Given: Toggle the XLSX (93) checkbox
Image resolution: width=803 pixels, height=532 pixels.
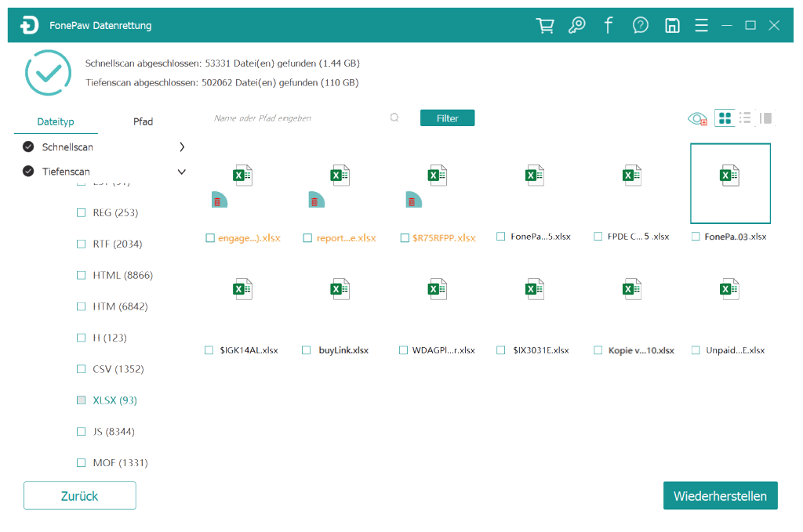Looking at the screenshot, I should (x=81, y=400).
